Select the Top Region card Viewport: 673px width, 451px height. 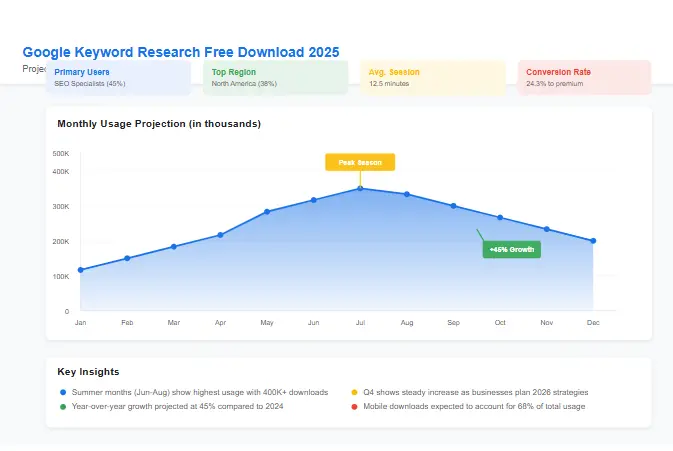[275, 78]
